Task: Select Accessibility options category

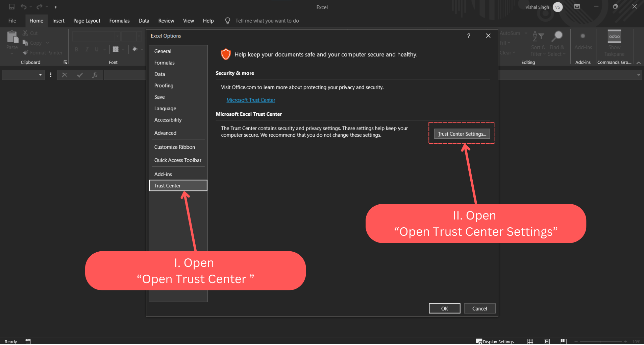Action: click(x=178, y=120)
